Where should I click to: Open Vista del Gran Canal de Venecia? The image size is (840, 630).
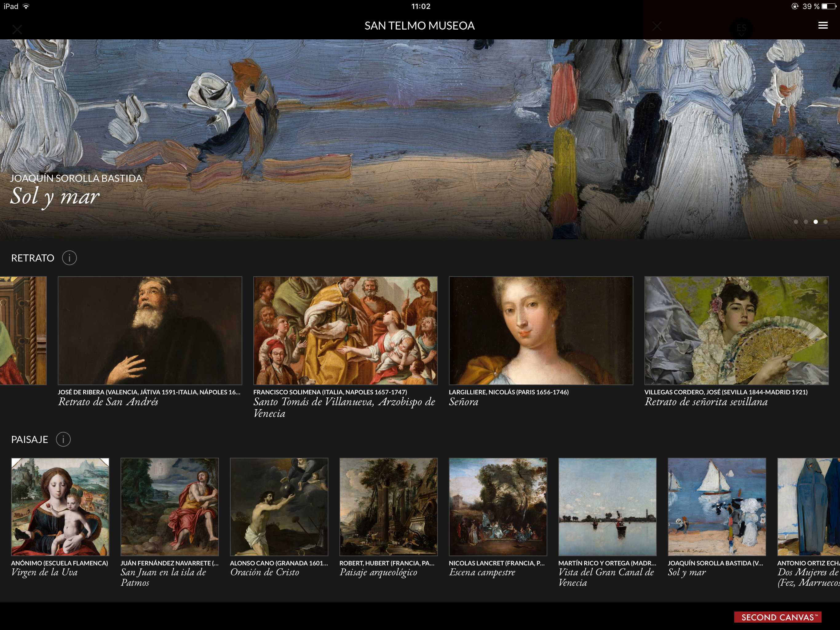(x=607, y=507)
